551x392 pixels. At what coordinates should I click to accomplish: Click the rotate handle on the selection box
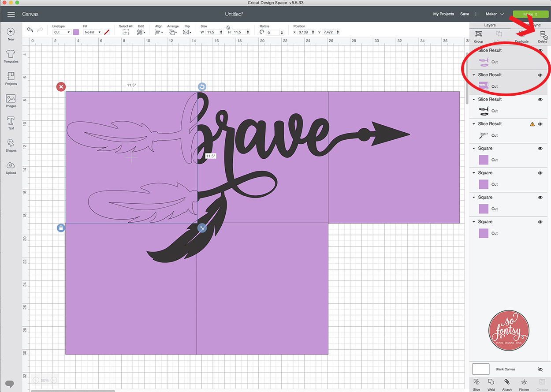point(202,87)
